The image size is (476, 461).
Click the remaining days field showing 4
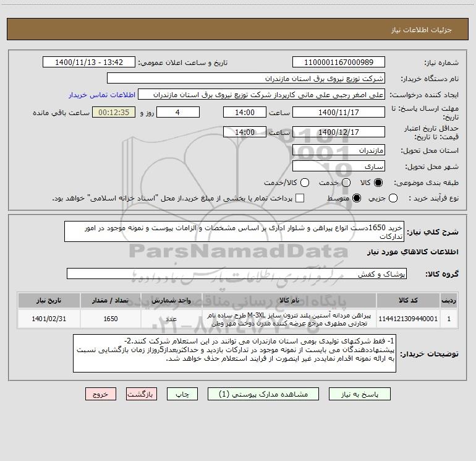[178, 112]
